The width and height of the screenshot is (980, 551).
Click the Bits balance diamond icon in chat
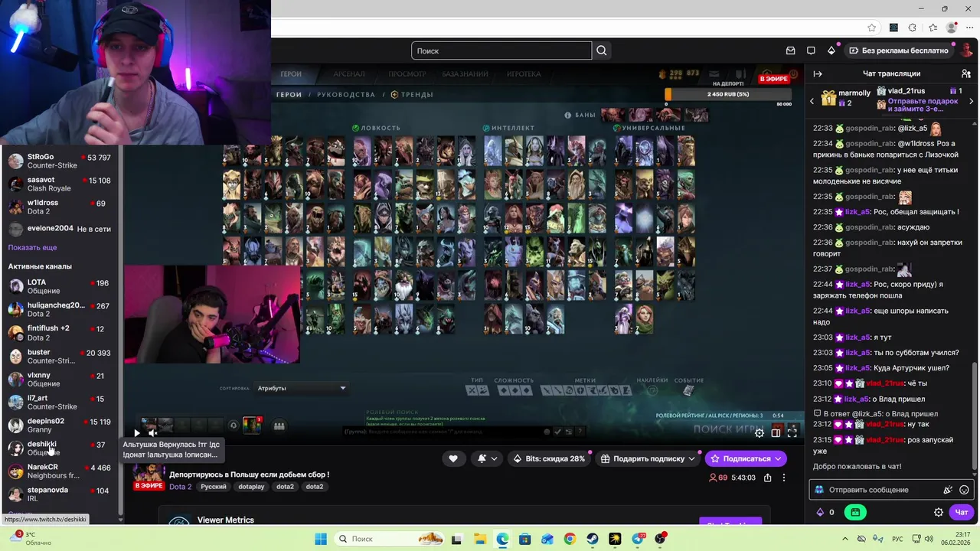820,513
